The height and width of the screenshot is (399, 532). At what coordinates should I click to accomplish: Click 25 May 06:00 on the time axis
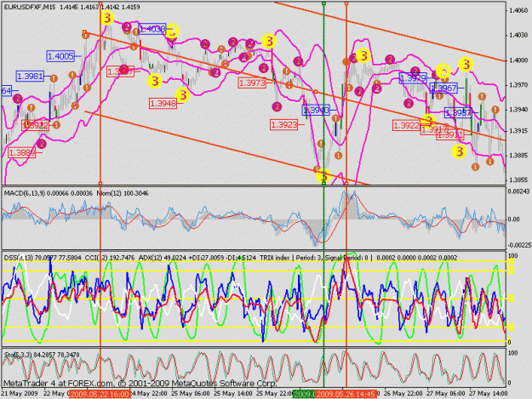click(190, 394)
